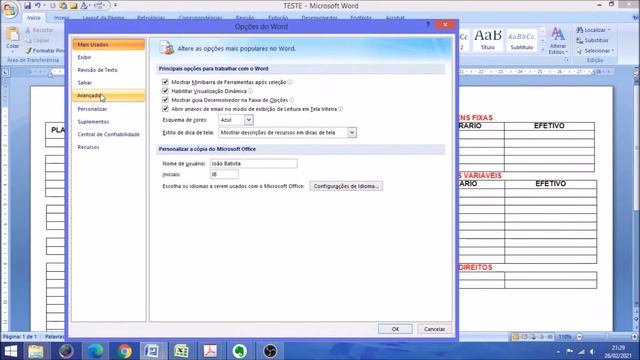Viewport: 640px width, 360px height.
Task: Open the OBS Studio taskbar icon
Action: pyautogui.click(x=270, y=351)
